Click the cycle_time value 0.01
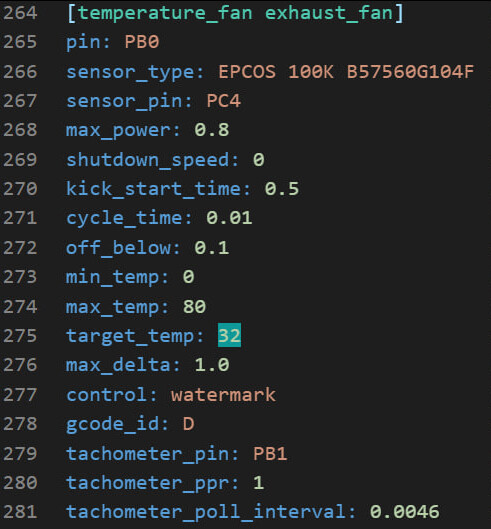491x529 pixels. coord(229,218)
